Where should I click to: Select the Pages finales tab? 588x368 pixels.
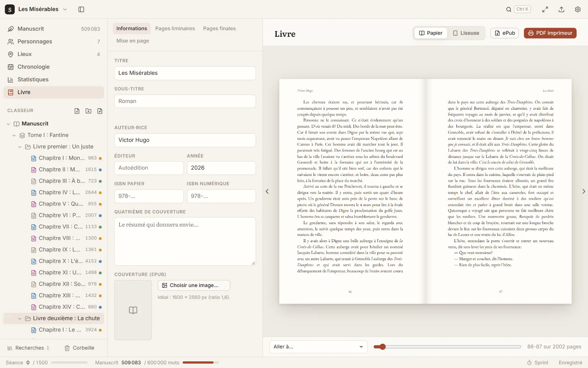[x=219, y=28]
